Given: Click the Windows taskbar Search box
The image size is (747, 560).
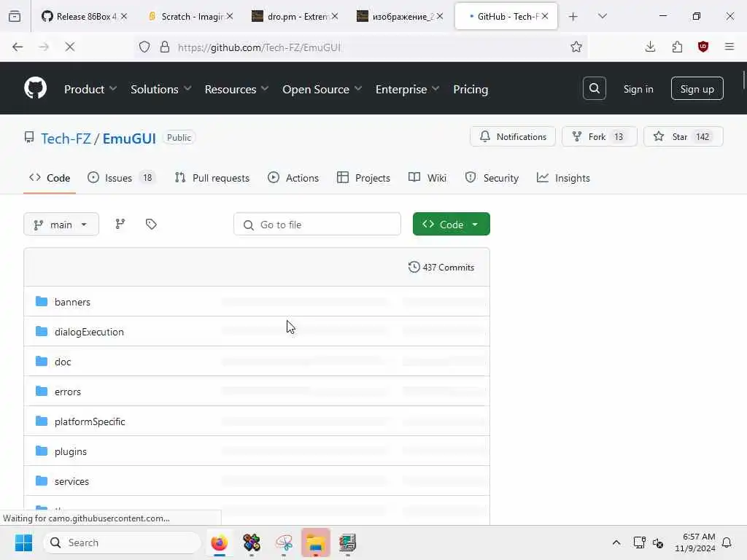Looking at the screenshot, I should pos(122,542).
